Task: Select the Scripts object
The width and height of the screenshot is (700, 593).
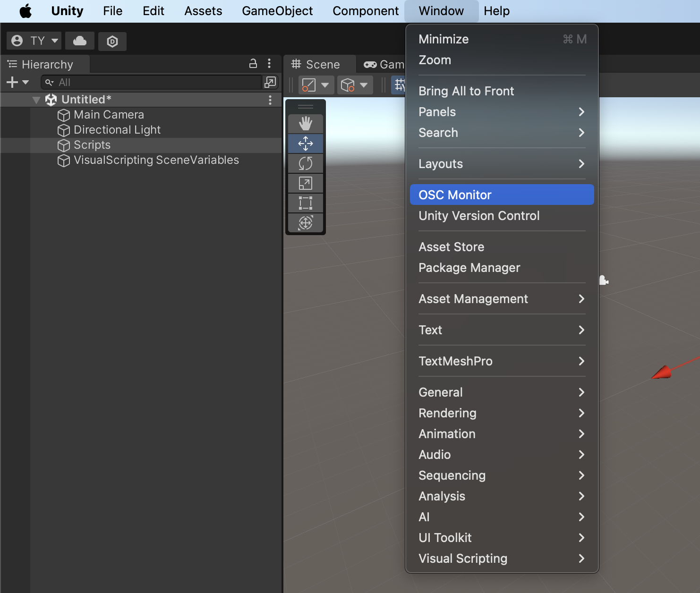Action: pos(141,145)
